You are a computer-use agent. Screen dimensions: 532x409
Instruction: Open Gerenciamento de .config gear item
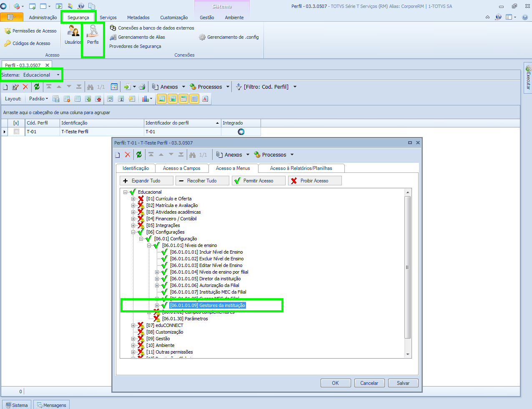229,37
